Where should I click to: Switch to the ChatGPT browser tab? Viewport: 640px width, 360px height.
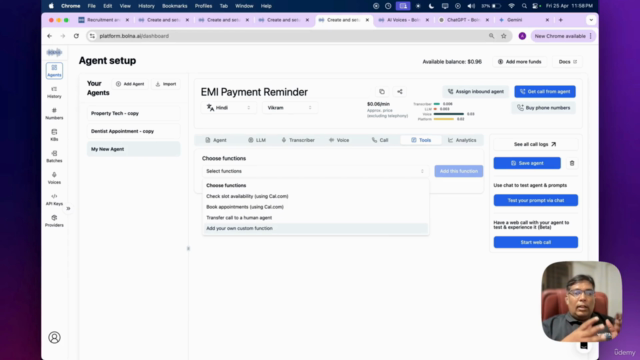click(464, 20)
